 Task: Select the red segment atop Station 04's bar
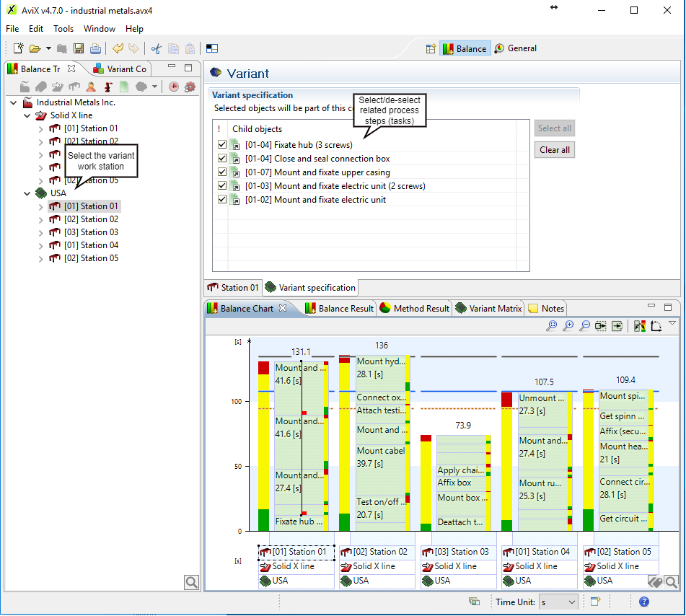506,399
